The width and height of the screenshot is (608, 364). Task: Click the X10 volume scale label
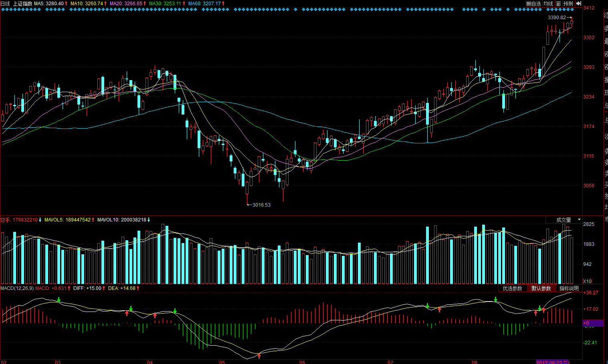[587, 281]
